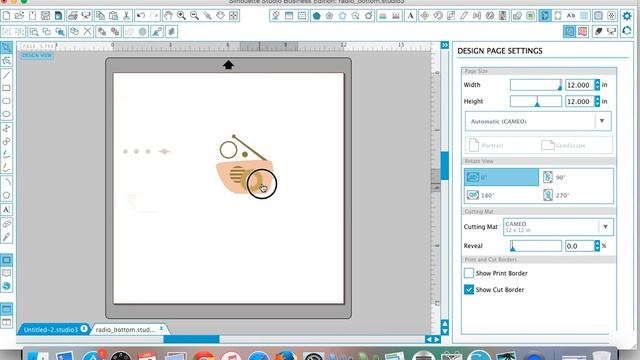
Task: Collapse the side panel with double-arrow button
Action: 444,45
